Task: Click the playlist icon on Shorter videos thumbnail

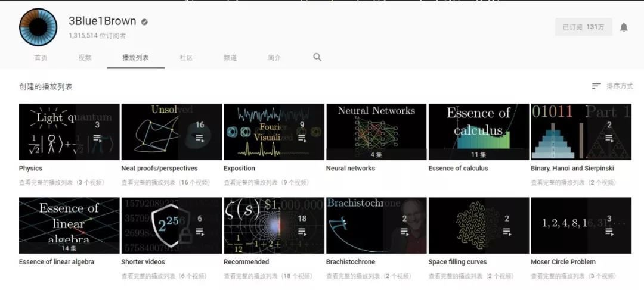Action: tap(200, 232)
